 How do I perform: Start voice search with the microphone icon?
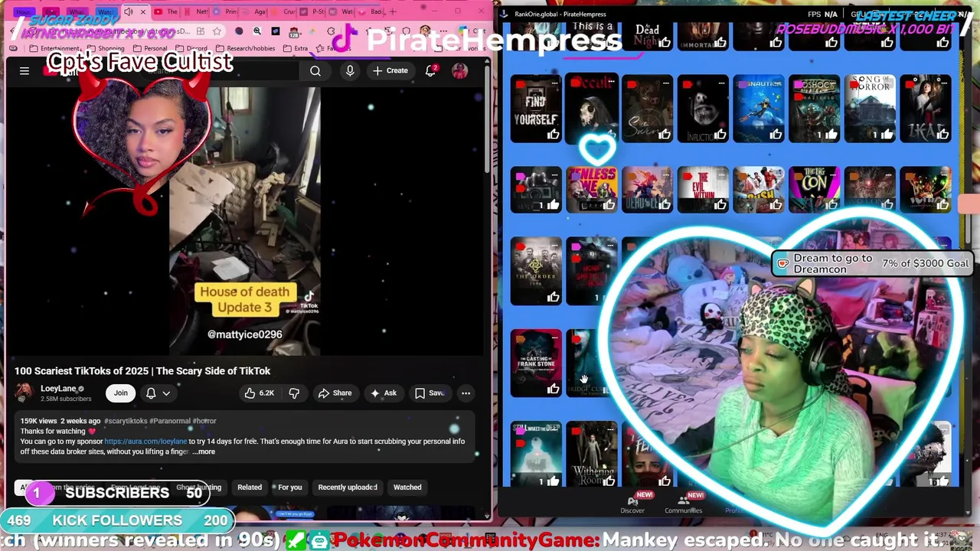coord(350,70)
